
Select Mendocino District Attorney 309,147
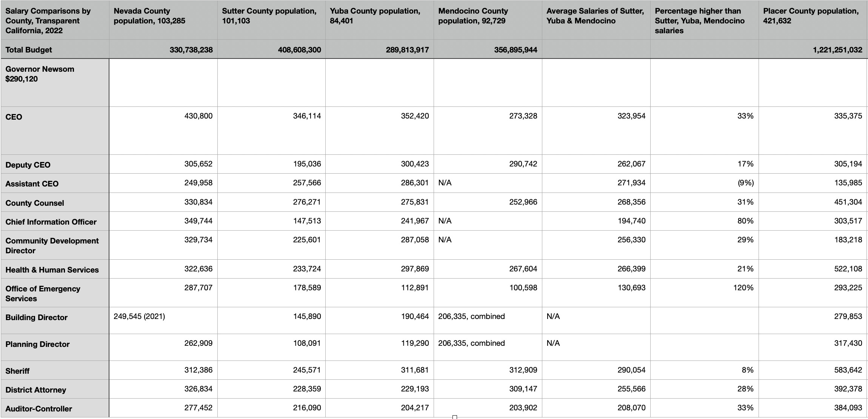point(523,389)
